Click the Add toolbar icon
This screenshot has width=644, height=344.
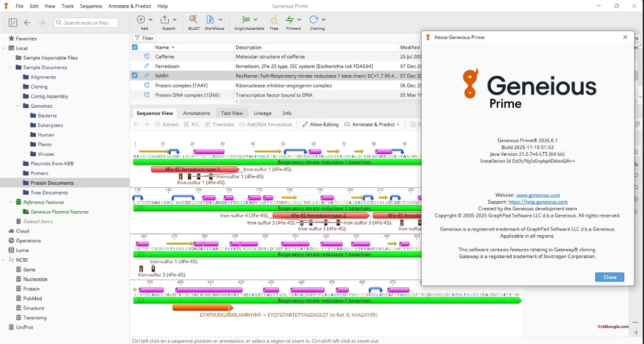[x=142, y=20]
